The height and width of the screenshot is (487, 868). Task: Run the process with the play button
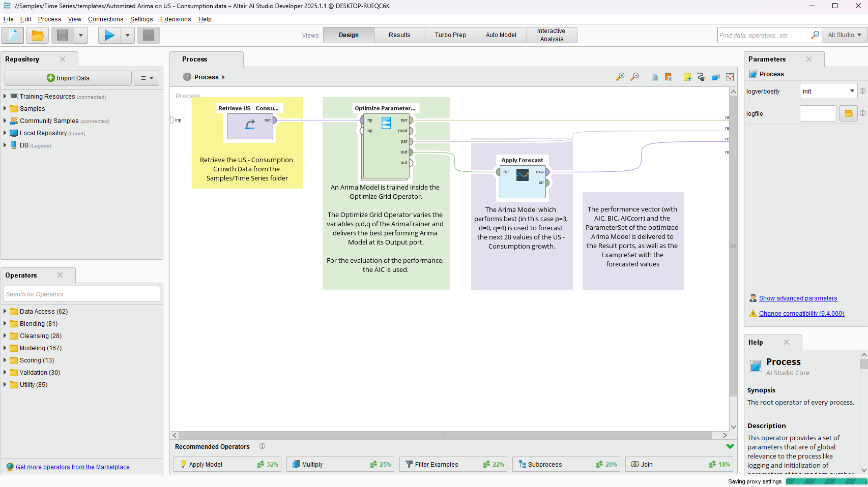coord(109,35)
